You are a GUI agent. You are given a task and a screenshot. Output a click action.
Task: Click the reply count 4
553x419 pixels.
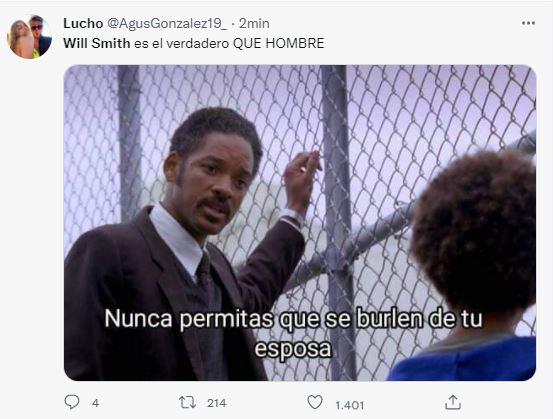coord(96,403)
